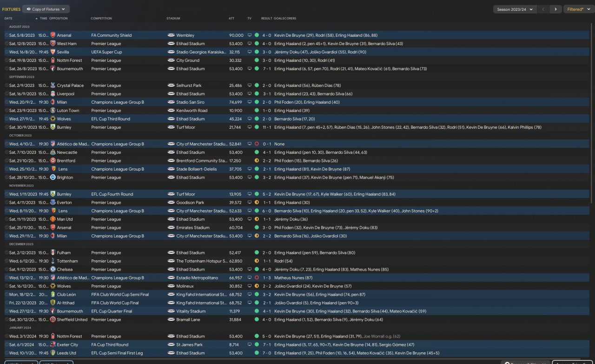Sort by the Result column header
This screenshot has width=595, height=364.
[x=266, y=19]
